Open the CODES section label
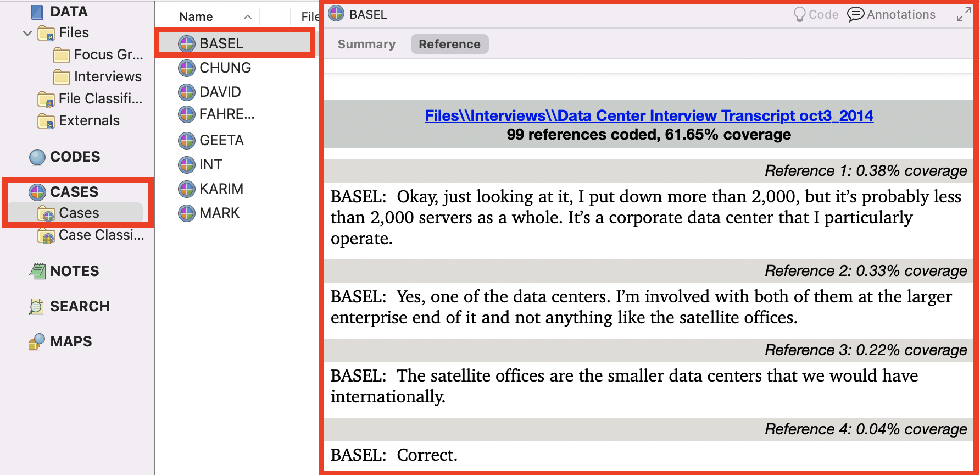980x475 pixels. coord(75,157)
